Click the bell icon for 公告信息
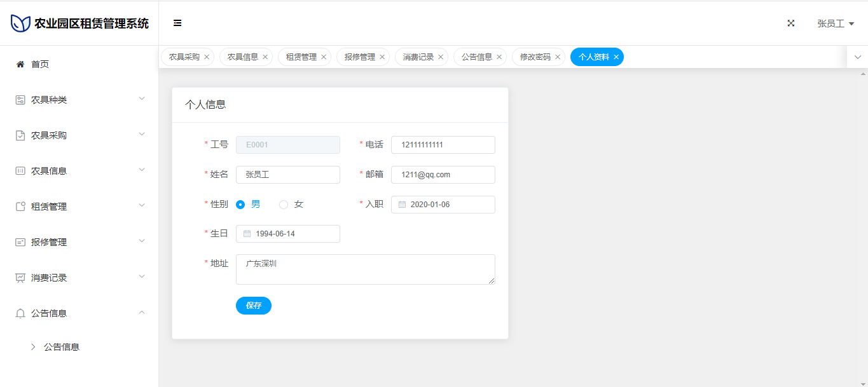Image resolution: width=868 pixels, height=387 pixels. (20, 313)
